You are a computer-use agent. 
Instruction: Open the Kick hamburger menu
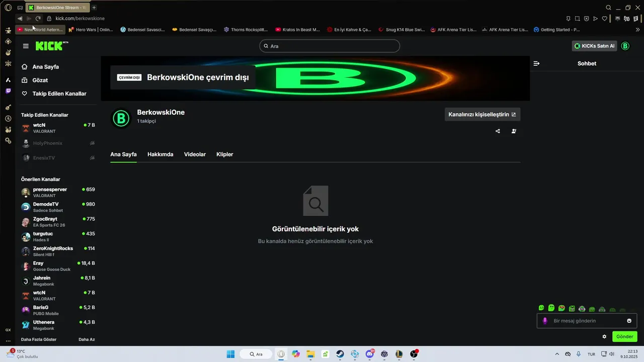click(26, 46)
